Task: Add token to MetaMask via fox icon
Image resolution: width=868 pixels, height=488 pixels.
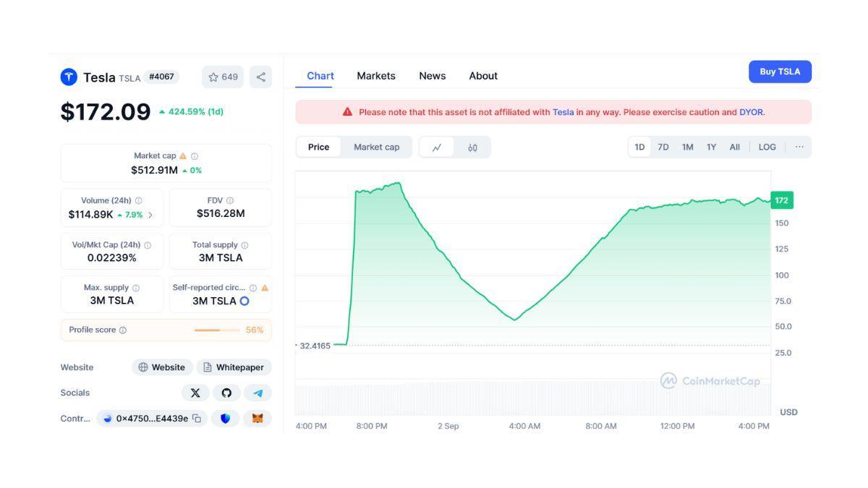Action: [x=258, y=418]
